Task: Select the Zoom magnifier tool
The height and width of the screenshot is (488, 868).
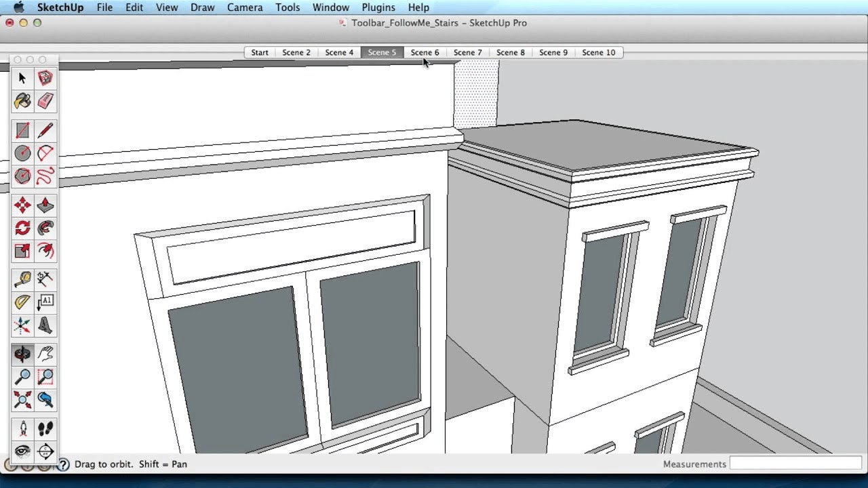Action: pyautogui.click(x=22, y=377)
